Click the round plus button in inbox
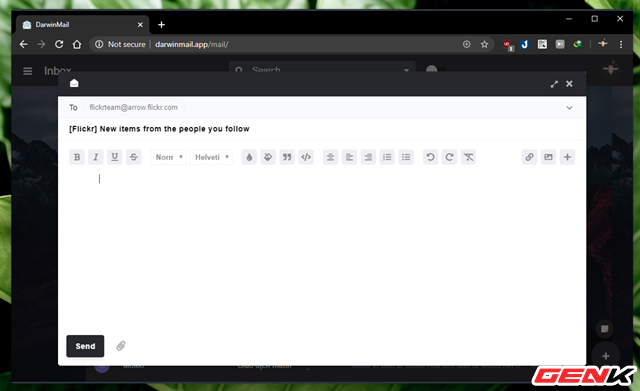Image resolution: width=640 pixels, height=391 pixels. pyautogui.click(x=606, y=356)
